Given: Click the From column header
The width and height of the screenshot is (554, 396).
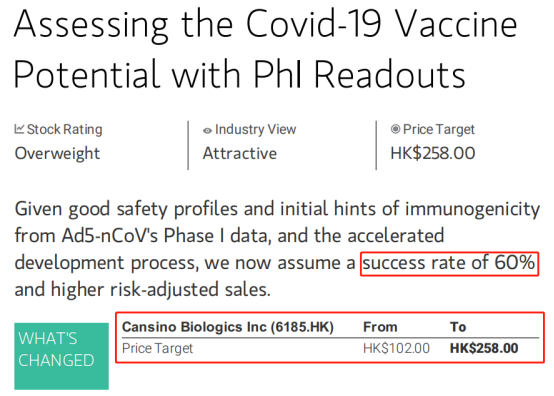Looking at the screenshot, I should (380, 327).
